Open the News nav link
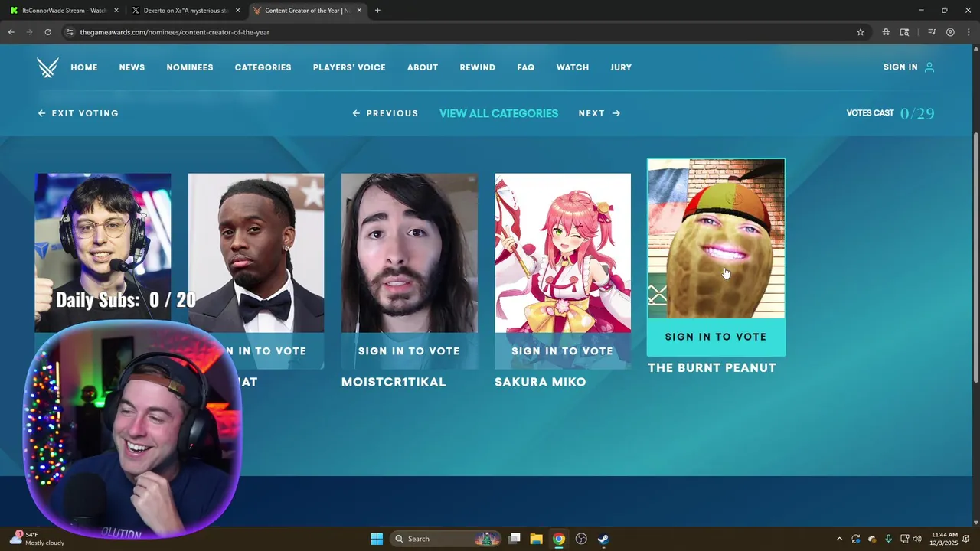Image resolution: width=980 pixels, height=551 pixels. (x=132, y=67)
